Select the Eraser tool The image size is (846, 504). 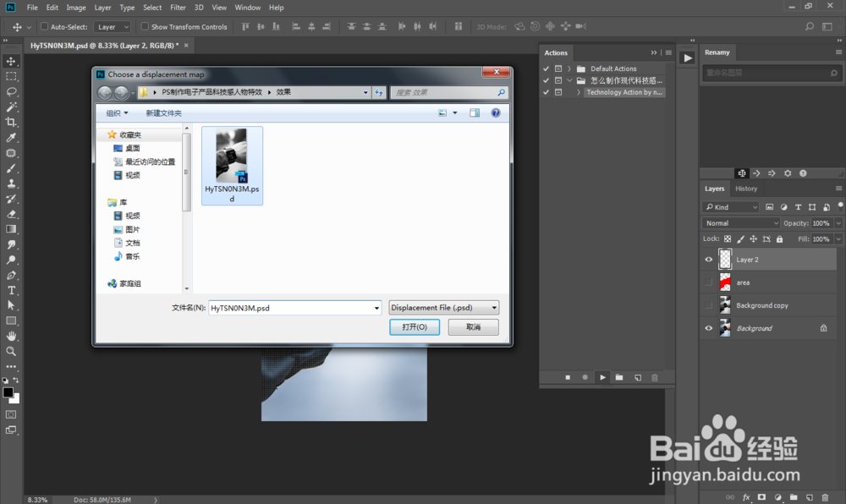11,214
